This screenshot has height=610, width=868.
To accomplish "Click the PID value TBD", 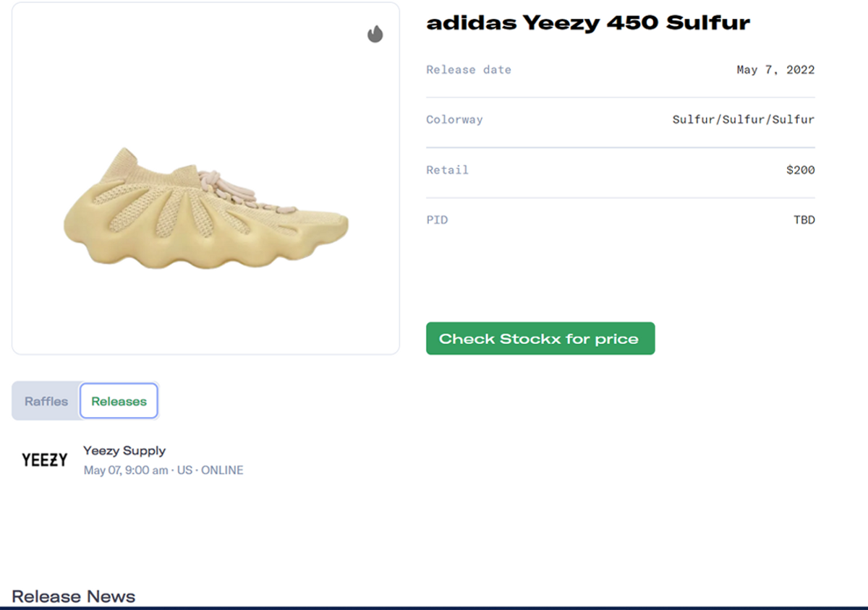I will pyautogui.click(x=805, y=220).
